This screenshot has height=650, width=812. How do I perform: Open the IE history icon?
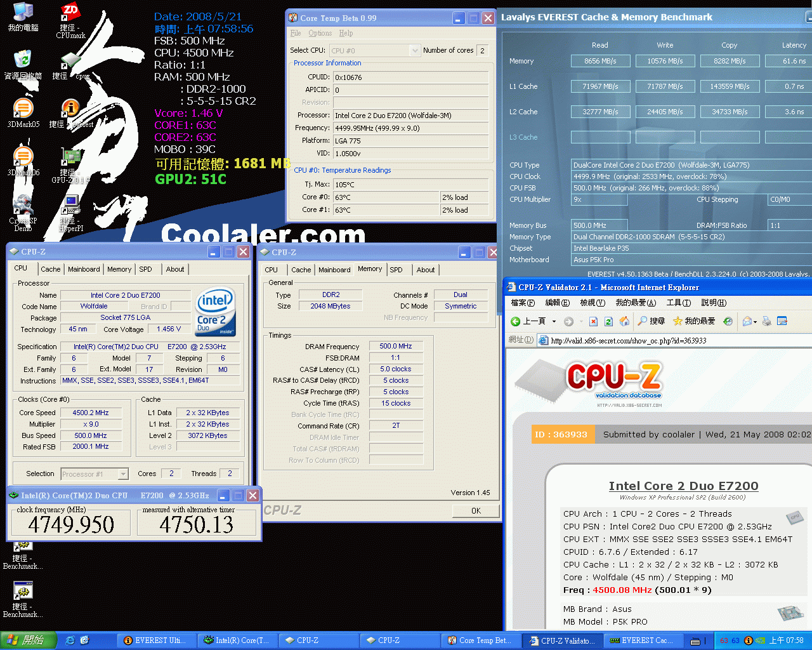coord(728,321)
